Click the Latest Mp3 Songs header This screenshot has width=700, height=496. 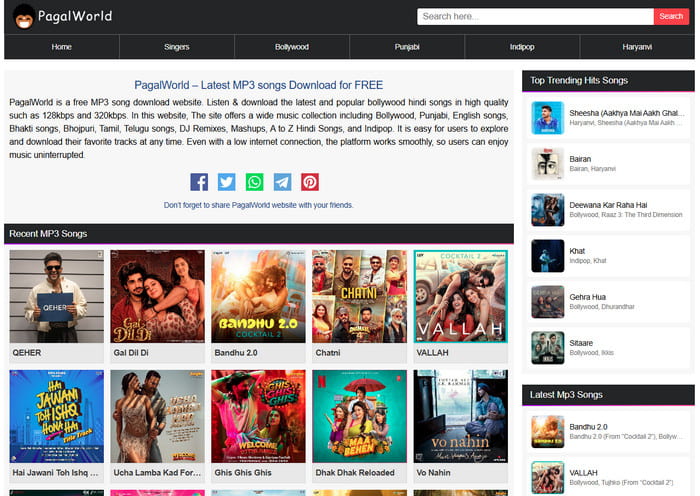coord(608,395)
